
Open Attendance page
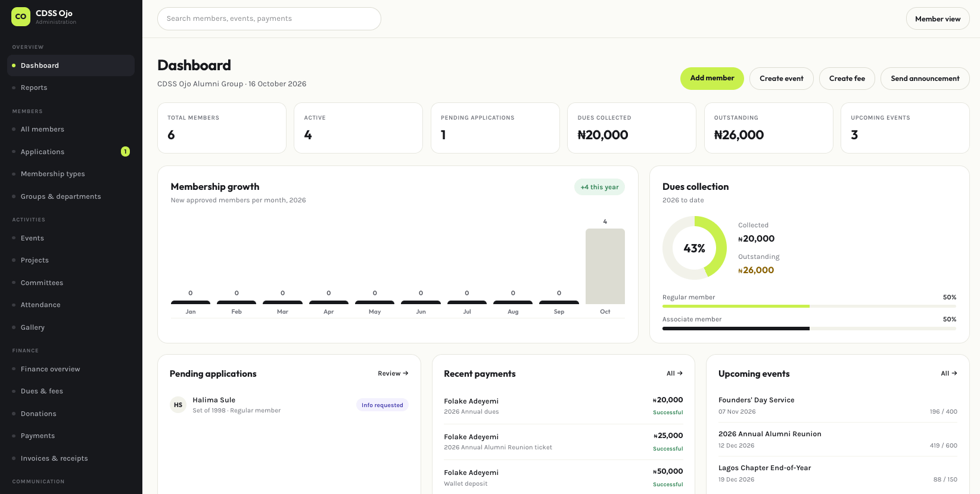pos(71,305)
